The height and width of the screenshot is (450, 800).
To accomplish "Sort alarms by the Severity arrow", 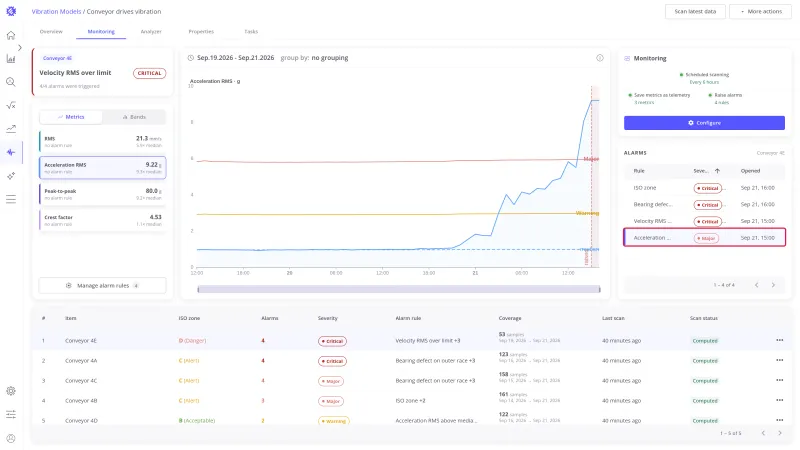I will click(717, 171).
